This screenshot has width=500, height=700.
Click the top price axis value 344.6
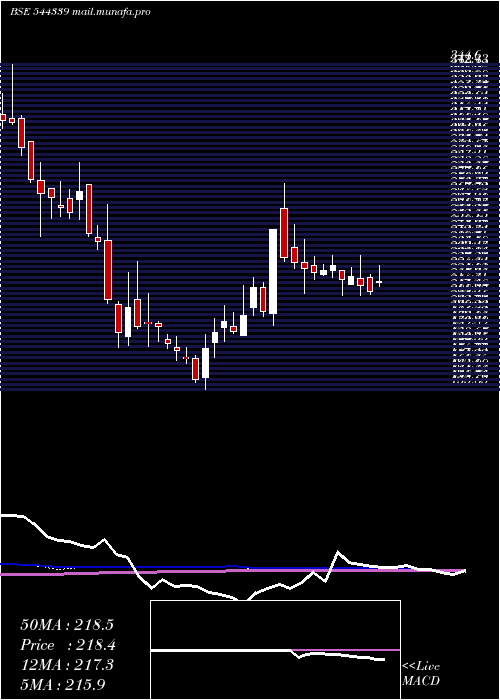[x=465, y=54]
